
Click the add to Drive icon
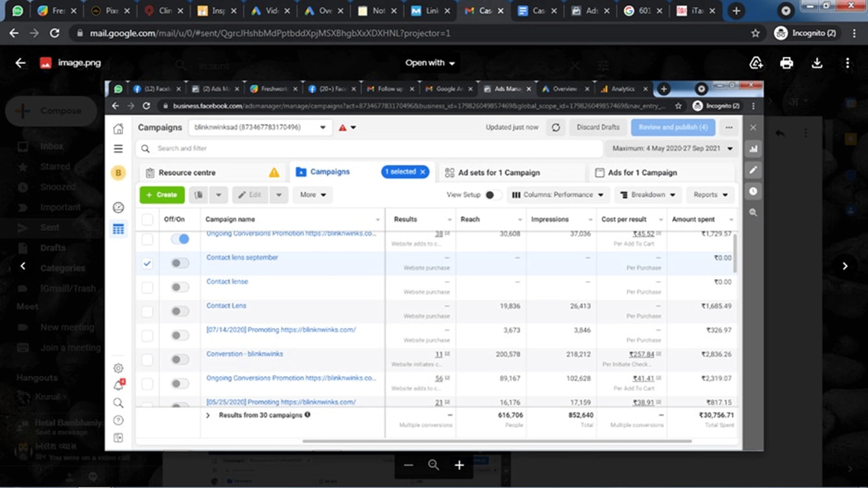coord(756,63)
